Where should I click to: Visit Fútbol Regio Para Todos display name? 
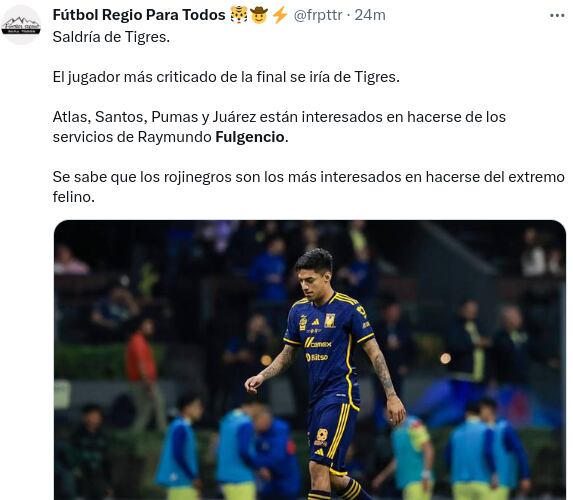click(x=139, y=15)
